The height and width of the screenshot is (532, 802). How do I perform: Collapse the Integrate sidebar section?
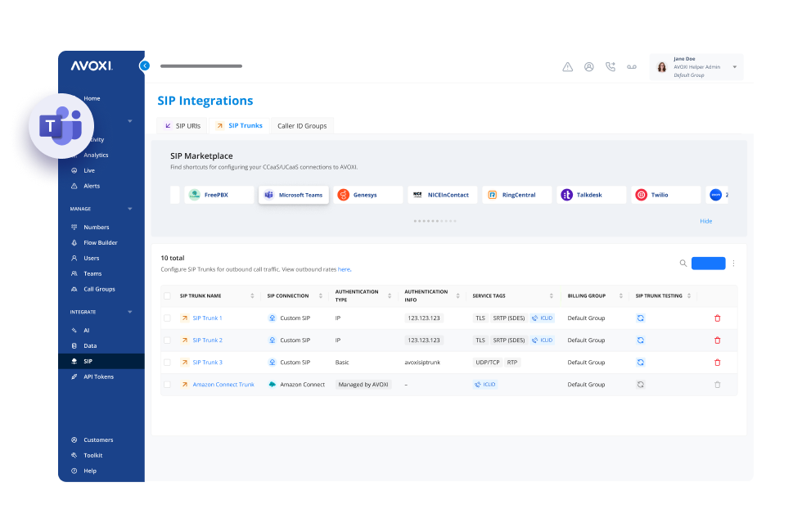(x=129, y=312)
